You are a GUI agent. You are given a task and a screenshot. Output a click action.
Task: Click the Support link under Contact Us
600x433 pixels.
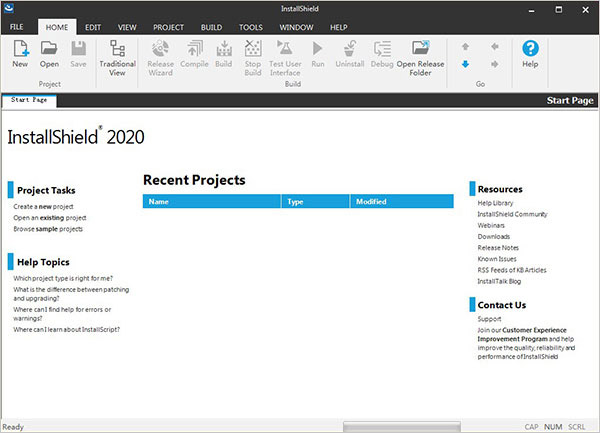click(491, 319)
